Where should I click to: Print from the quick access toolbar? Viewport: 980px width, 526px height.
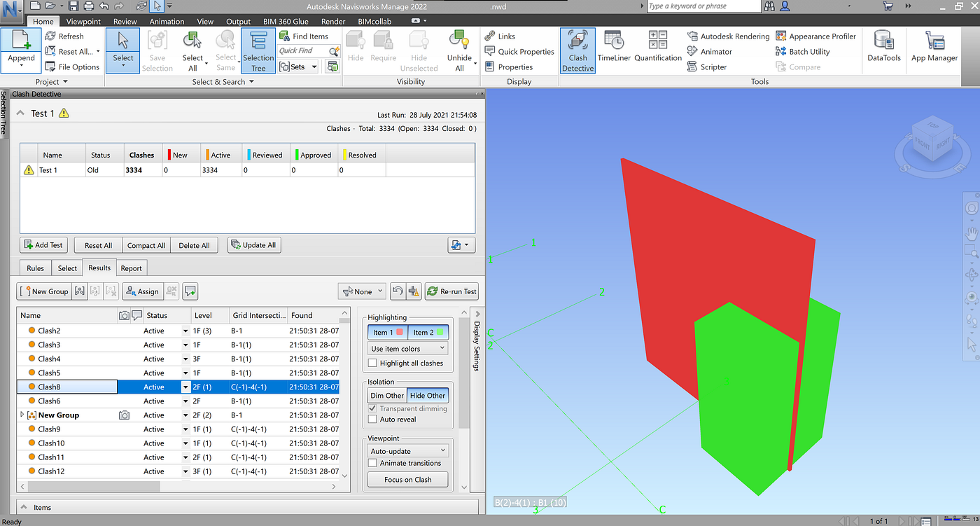(89, 6)
